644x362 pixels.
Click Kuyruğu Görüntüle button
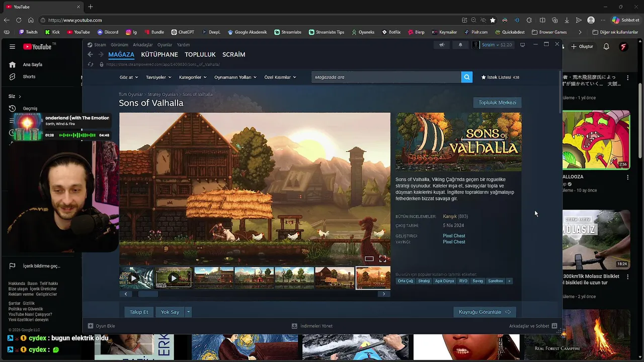485,312
